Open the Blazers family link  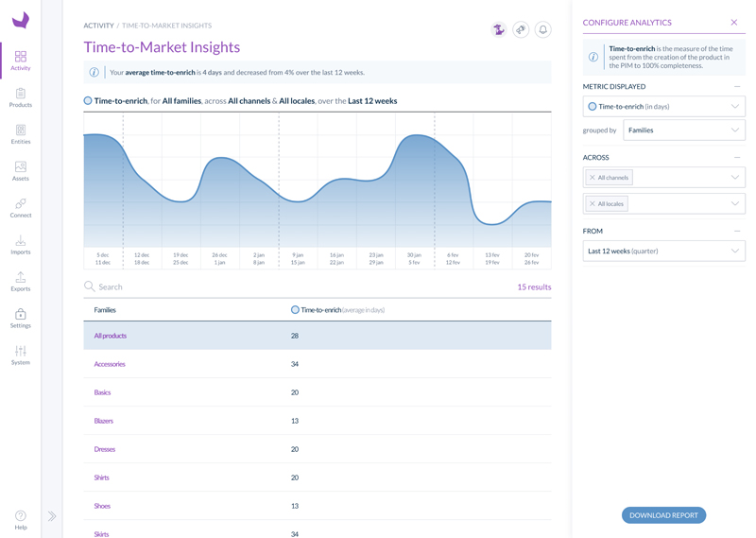pos(104,421)
